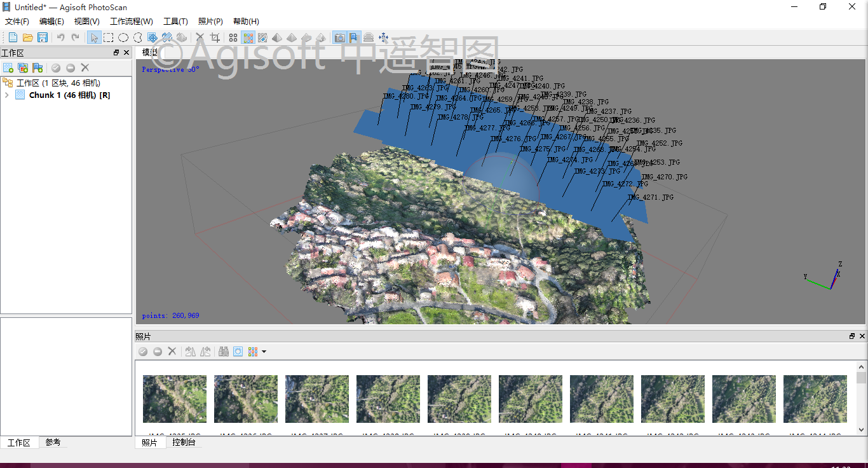Click the add chunk icon in workspace
The height and width of the screenshot is (468, 868).
point(8,67)
